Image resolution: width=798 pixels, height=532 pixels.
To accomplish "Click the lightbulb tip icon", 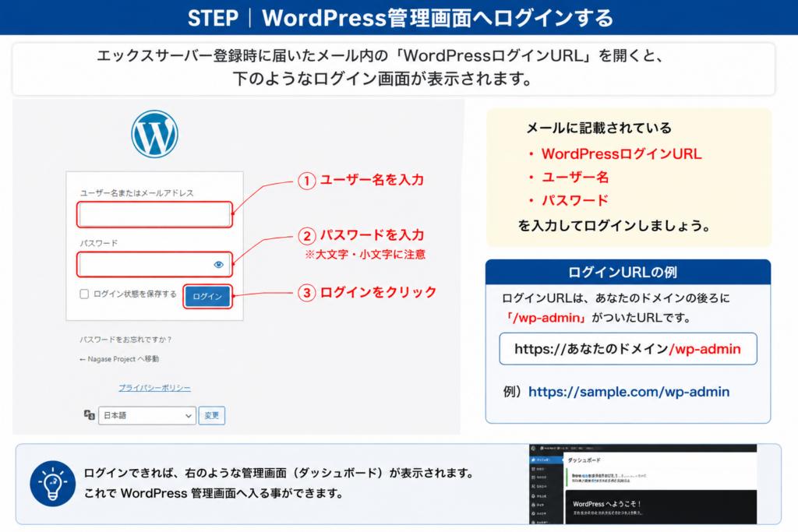I will coord(53,484).
